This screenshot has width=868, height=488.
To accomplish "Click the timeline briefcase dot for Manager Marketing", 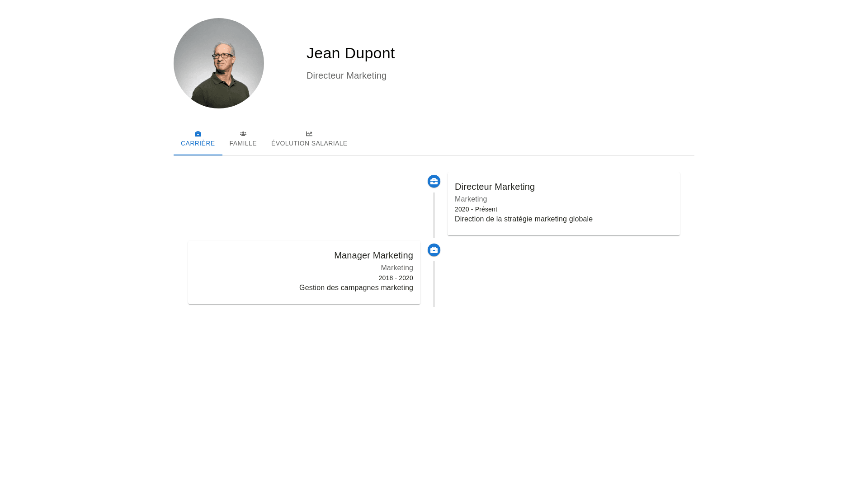I will click(434, 250).
